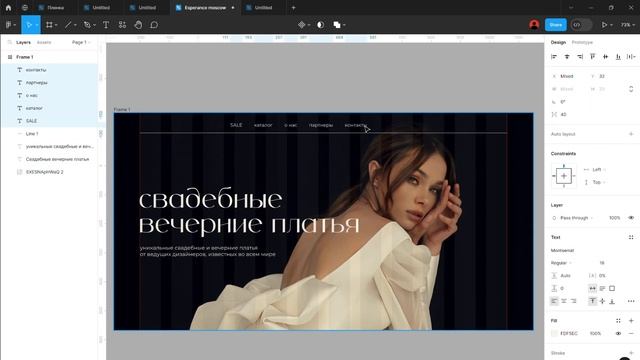Click the Create component icon
Viewport: 640px width, 360px height.
coord(302,25)
